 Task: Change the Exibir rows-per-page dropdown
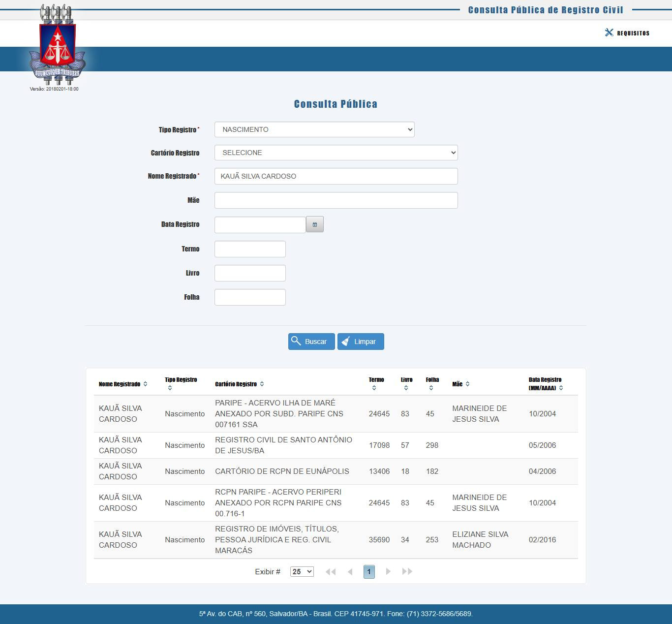tap(302, 571)
